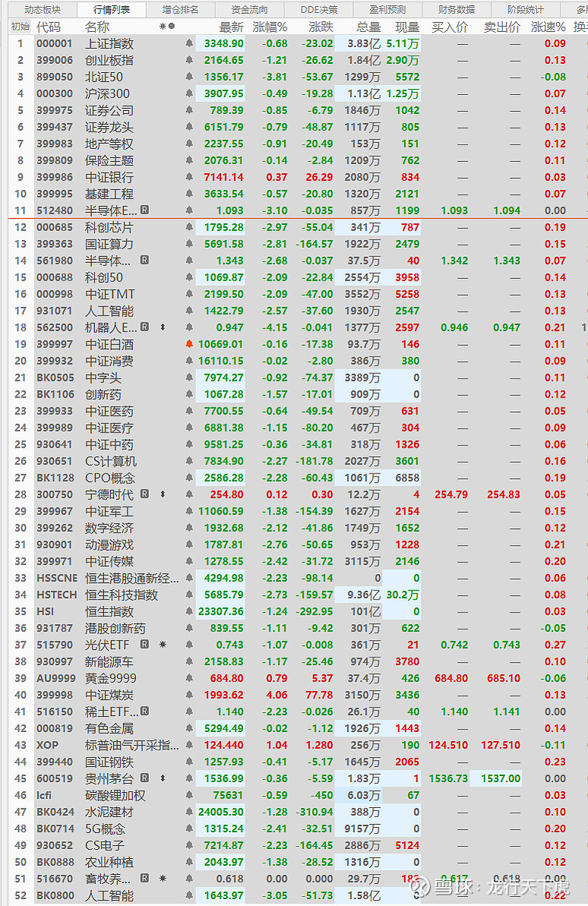Select the 碳酸锂加权 row name
This screenshot has height=906, width=588.
pos(115,796)
